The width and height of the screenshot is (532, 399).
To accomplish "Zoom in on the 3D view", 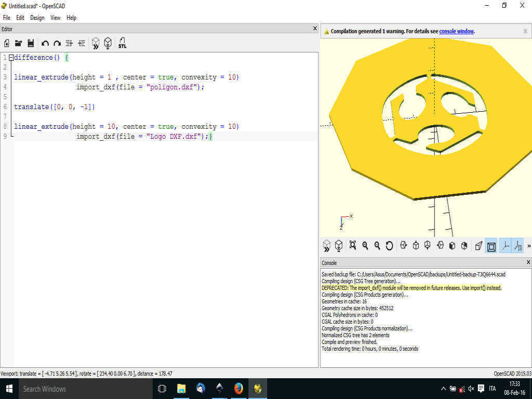I will (365, 246).
